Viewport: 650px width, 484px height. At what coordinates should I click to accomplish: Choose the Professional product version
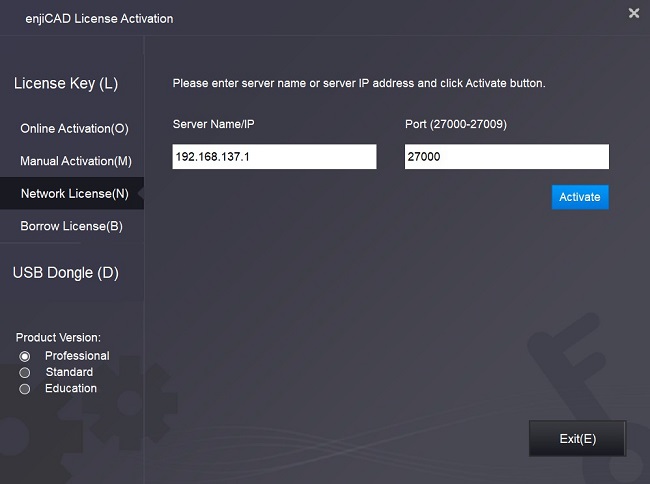click(x=24, y=356)
